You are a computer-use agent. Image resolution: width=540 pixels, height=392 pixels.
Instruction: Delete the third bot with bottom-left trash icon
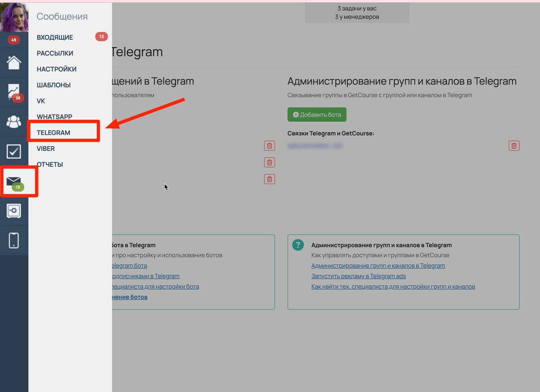[x=270, y=179]
